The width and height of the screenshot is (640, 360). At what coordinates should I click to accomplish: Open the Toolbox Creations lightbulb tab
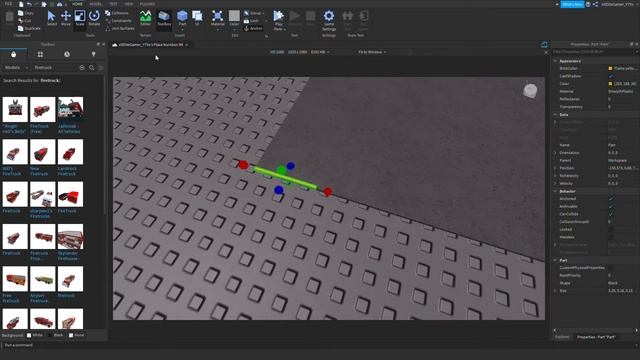point(93,54)
